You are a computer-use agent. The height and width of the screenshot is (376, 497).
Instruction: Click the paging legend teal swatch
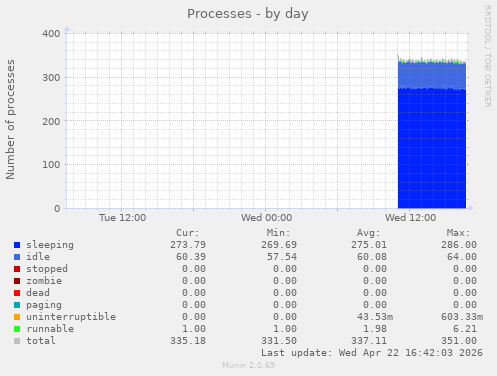(x=17, y=305)
